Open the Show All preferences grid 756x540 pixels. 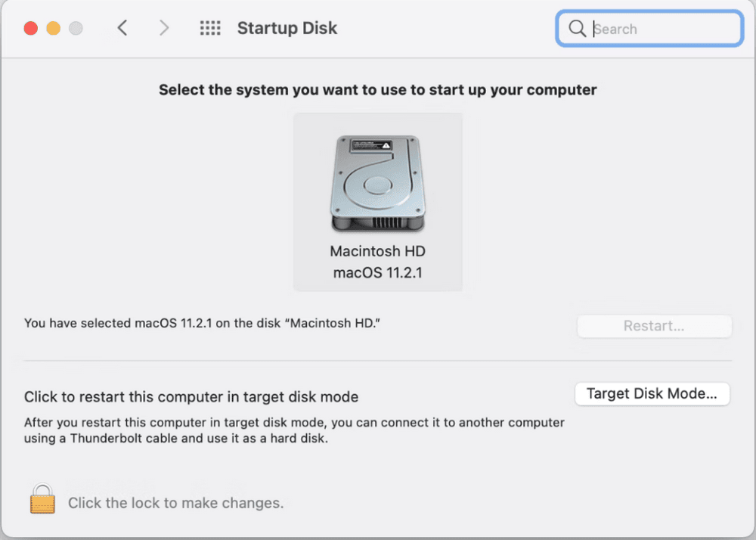coord(209,28)
